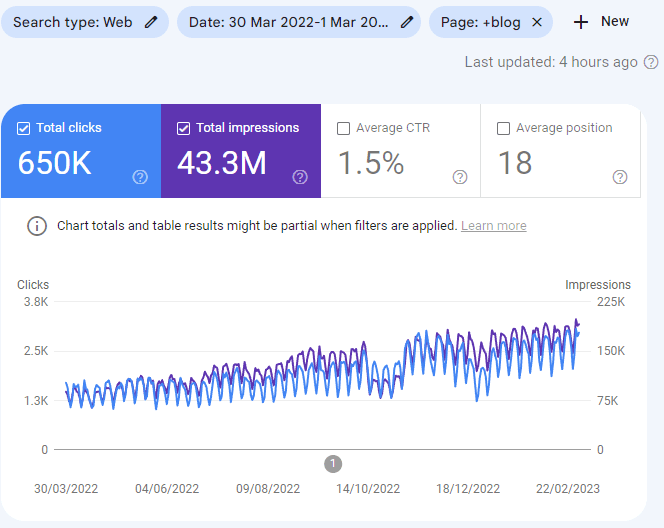Image resolution: width=664 pixels, height=528 pixels.
Task: Open the Date range filter chip
Action: [x=290, y=22]
